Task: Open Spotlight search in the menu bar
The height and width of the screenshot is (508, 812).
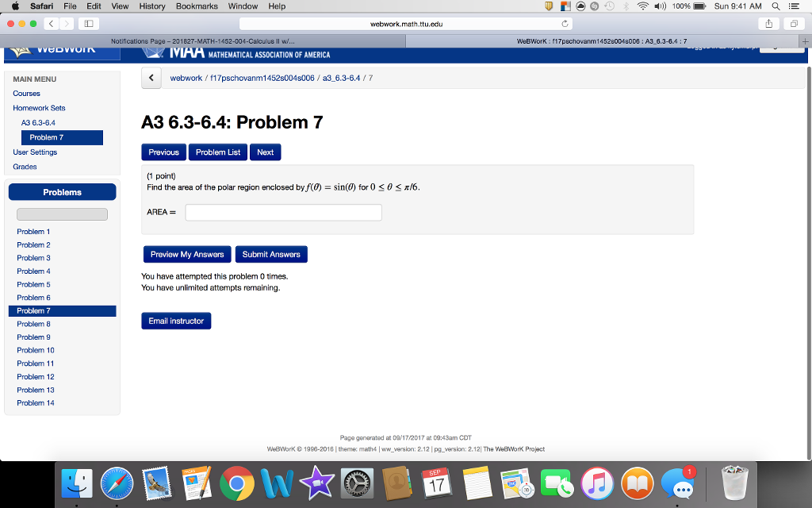Action: (x=776, y=6)
